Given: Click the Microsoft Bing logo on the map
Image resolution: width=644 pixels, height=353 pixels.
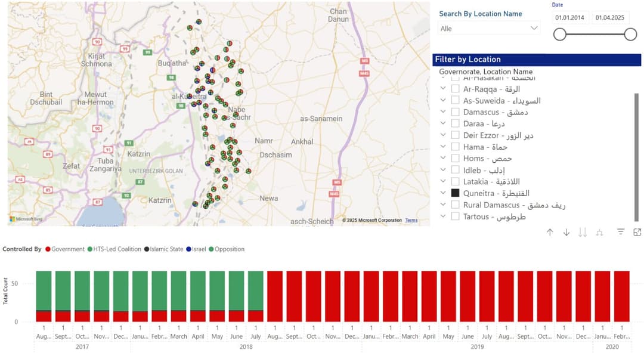Looking at the screenshot, I should 25,219.
